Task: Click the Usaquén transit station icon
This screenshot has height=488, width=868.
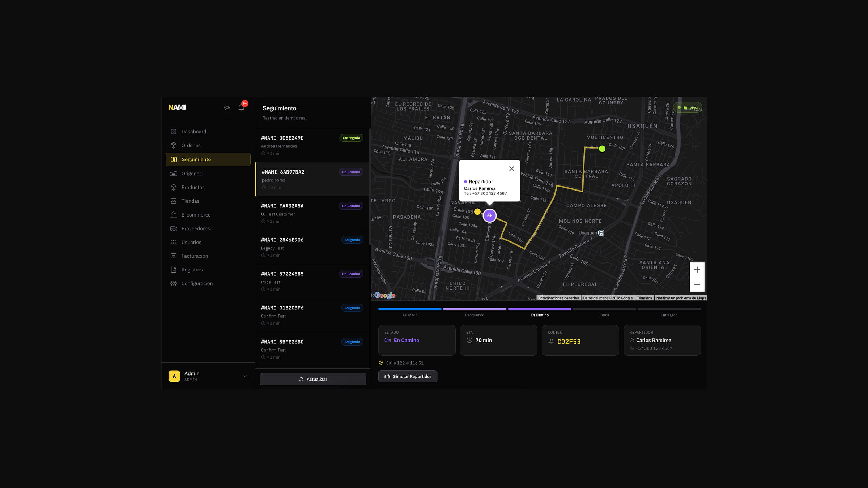Action: point(601,233)
